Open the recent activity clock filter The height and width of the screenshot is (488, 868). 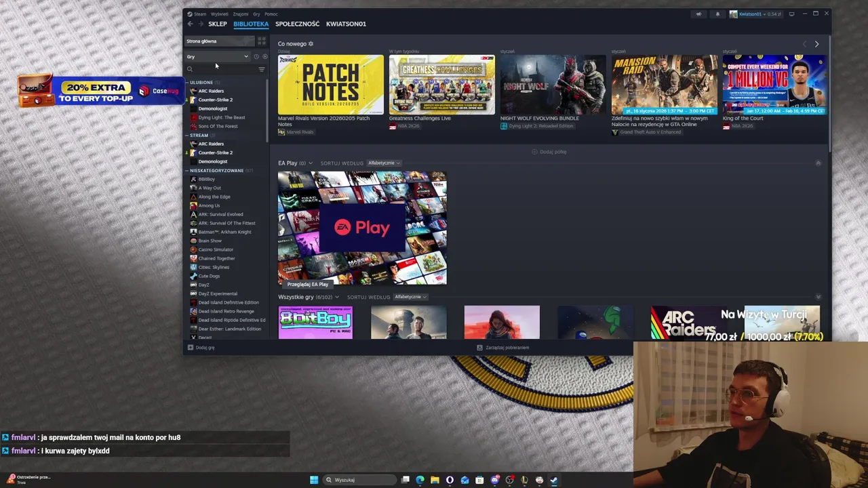(256, 56)
